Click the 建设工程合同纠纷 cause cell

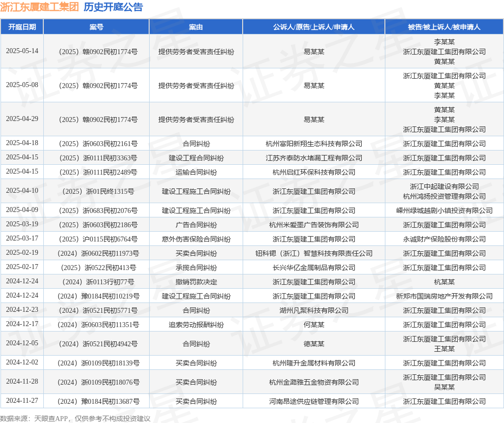tap(196, 158)
